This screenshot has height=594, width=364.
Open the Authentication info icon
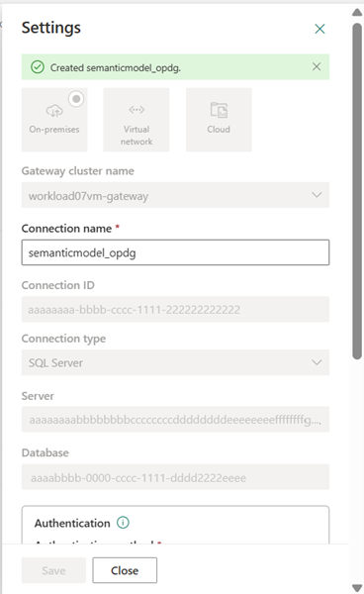point(123,523)
